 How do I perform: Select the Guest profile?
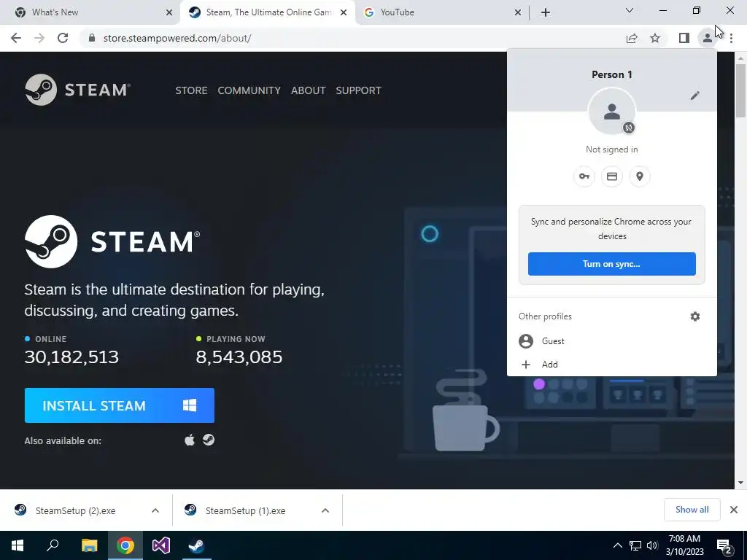coord(612,341)
